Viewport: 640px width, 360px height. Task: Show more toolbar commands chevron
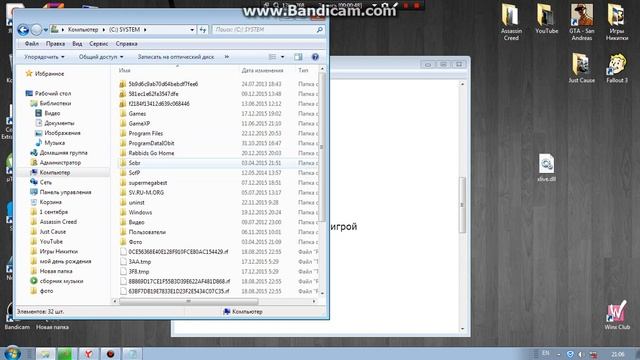tap(227, 57)
